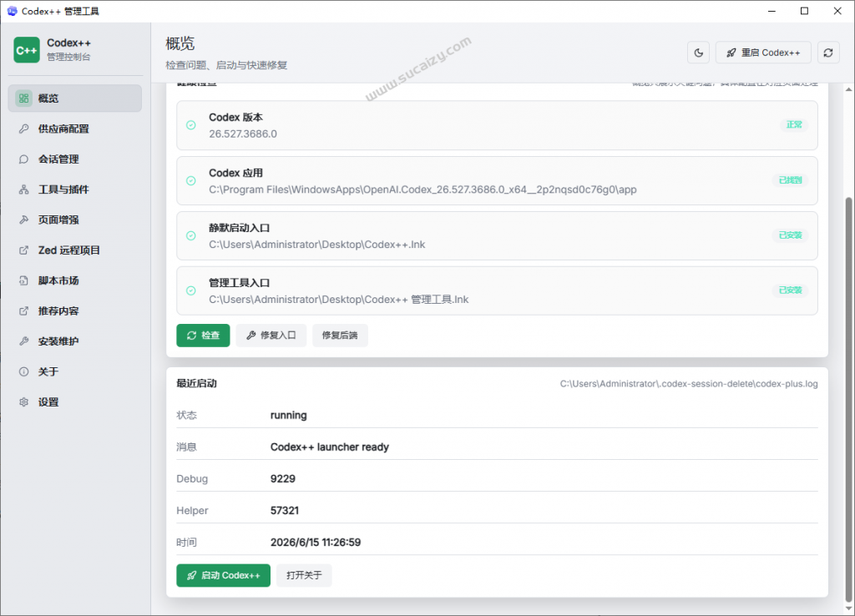Open 推荐内容 in the sidebar
Image resolution: width=855 pixels, height=616 pixels.
tap(74, 311)
